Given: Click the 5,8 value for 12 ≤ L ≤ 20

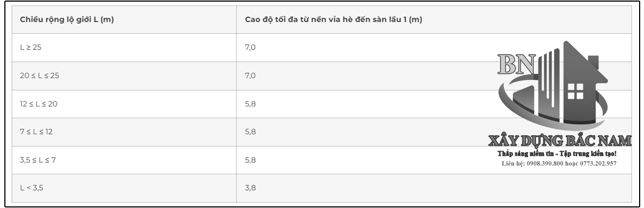Looking at the screenshot, I should (x=251, y=104).
